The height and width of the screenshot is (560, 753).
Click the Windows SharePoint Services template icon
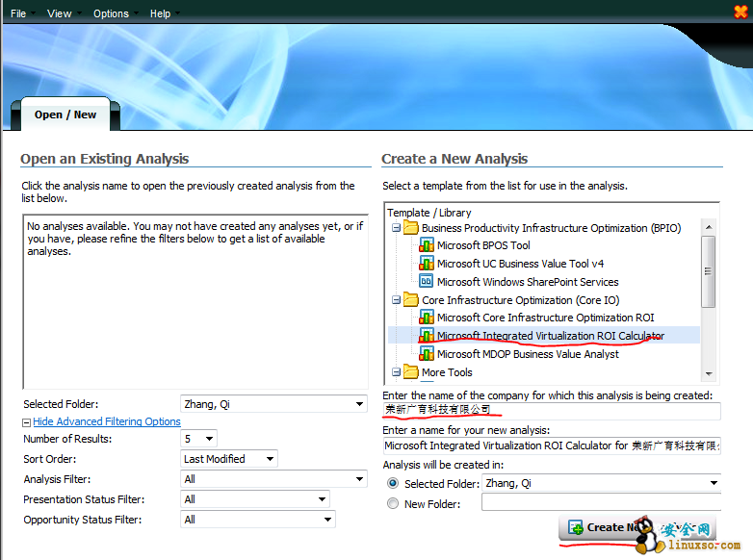[x=427, y=282]
